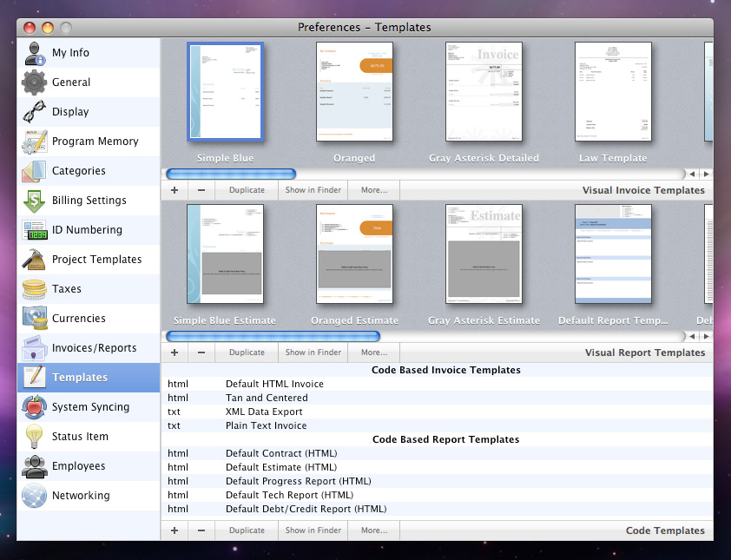Screen dimensions: 731x560
Task: Show code template in Finder
Action: coord(313,530)
